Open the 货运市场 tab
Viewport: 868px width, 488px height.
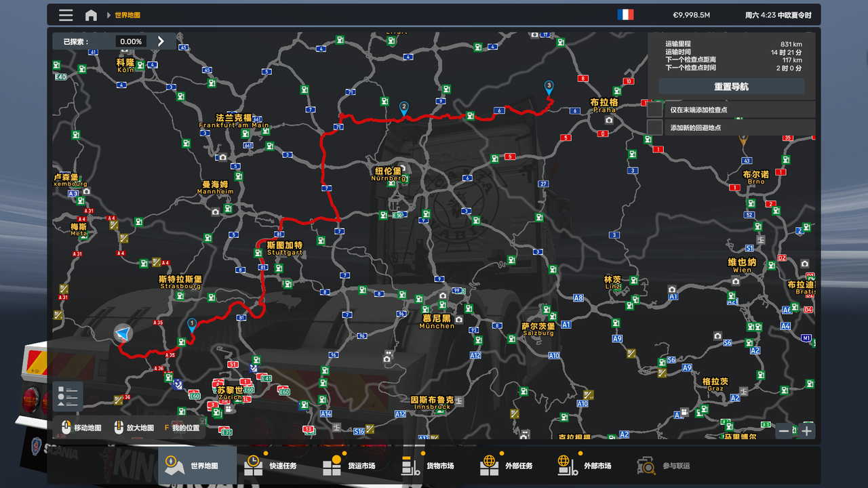point(355,466)
